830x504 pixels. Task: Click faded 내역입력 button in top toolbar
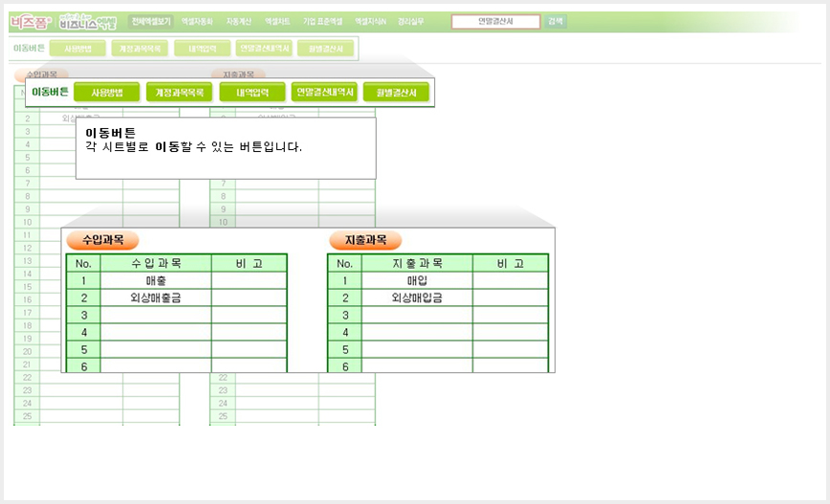(202, 49)
